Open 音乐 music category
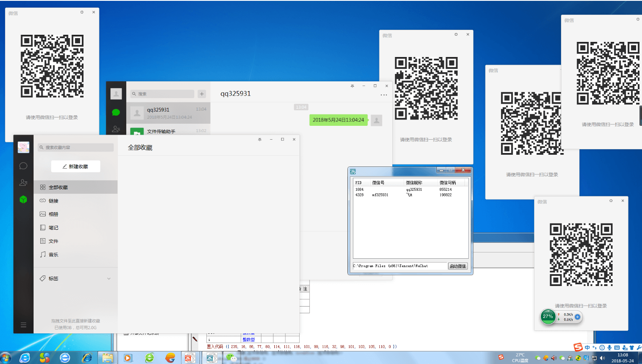Viewport: 642px width, 364px height. tap(53, 255)
